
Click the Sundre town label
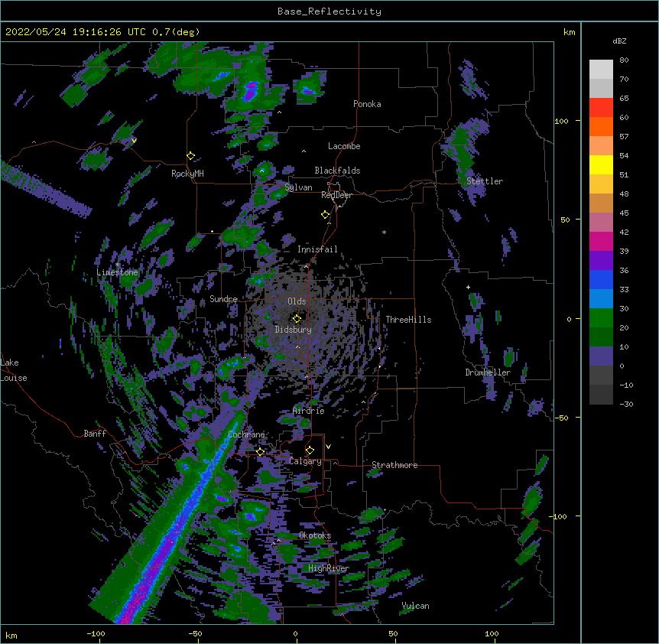pos(223,299)
